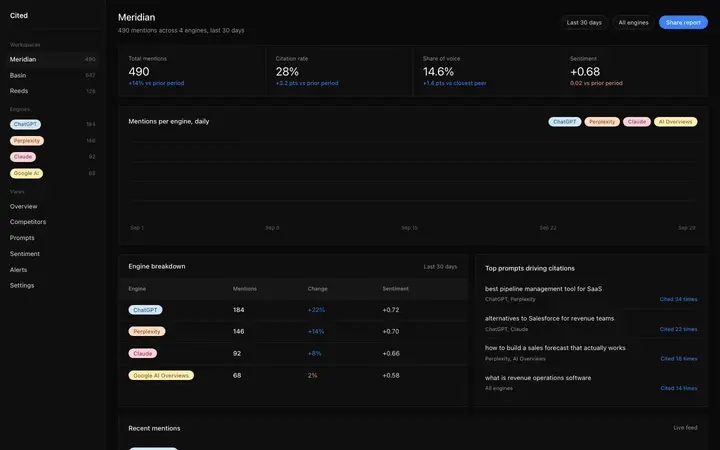
Task: Click the Recent mentions heading
Action: (x=154, y=428)
